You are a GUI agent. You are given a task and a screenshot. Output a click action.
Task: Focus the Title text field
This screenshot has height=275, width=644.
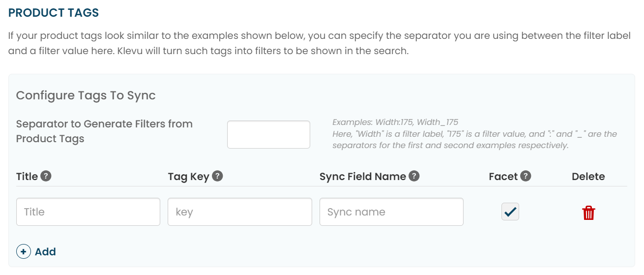(88, 212)
